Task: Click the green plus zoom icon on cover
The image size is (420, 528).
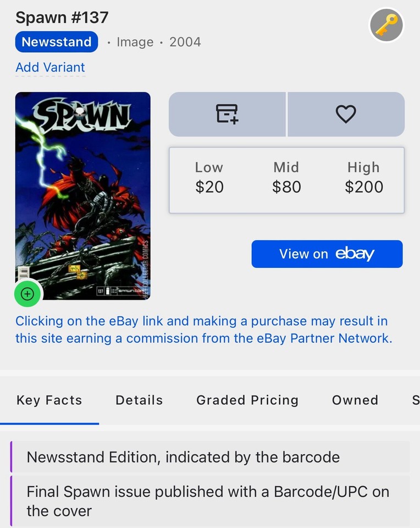Action: click(27, 294)
